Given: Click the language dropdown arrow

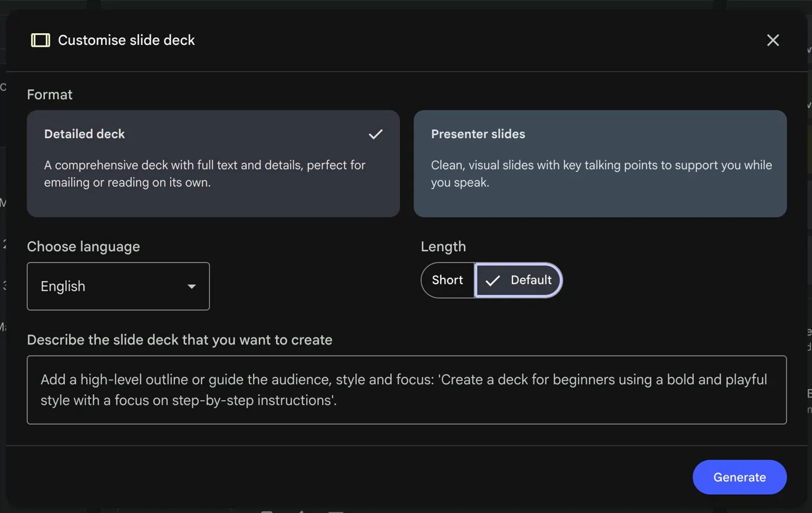Looking at the screenshot, I should coord(191,287).
